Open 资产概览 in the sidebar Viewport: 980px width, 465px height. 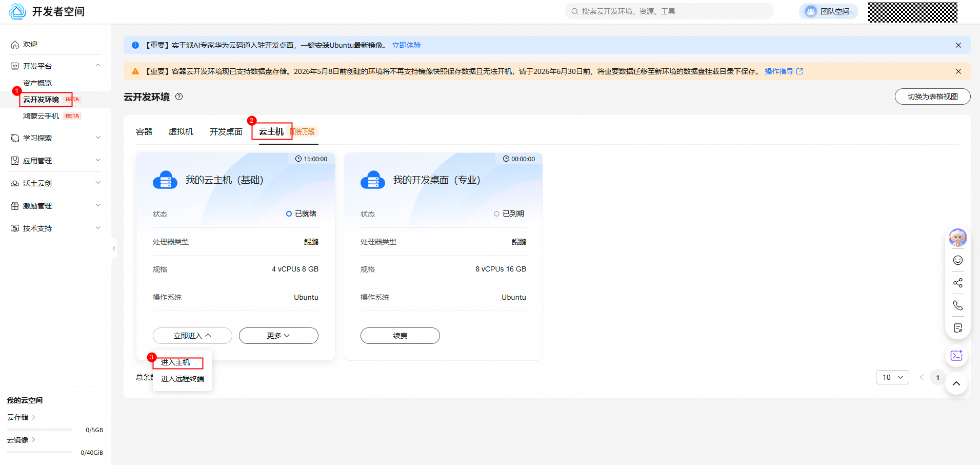pyautogui.click(x=37, y=83)
